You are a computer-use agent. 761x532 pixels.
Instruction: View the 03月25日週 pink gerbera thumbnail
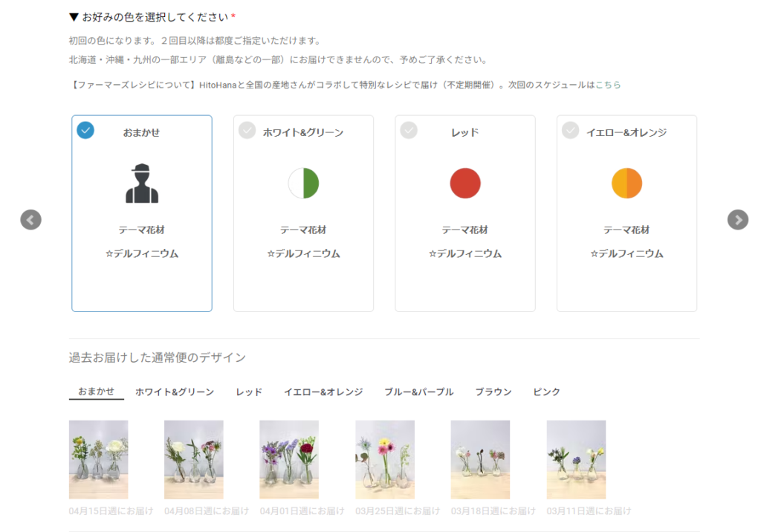tap(385, 459)
